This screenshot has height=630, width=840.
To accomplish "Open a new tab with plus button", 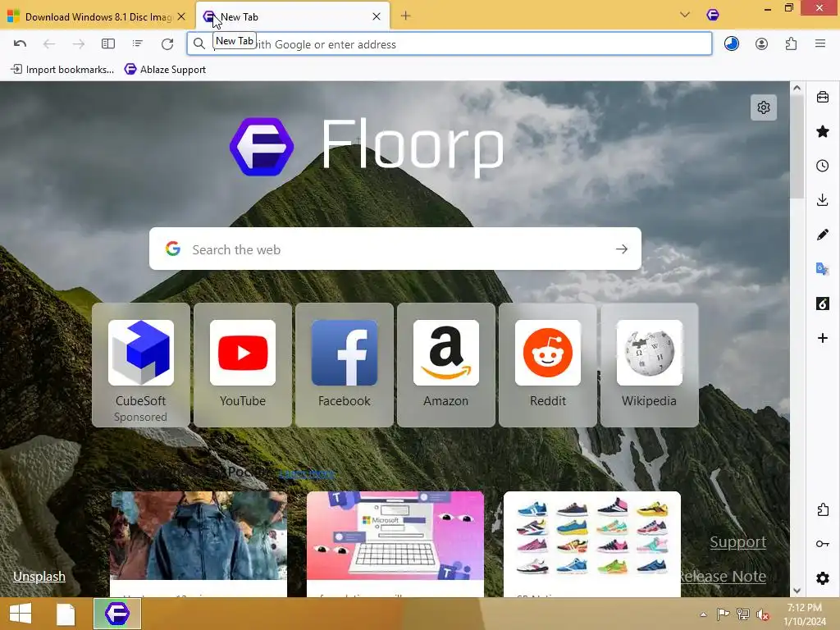I will [405, 16].
